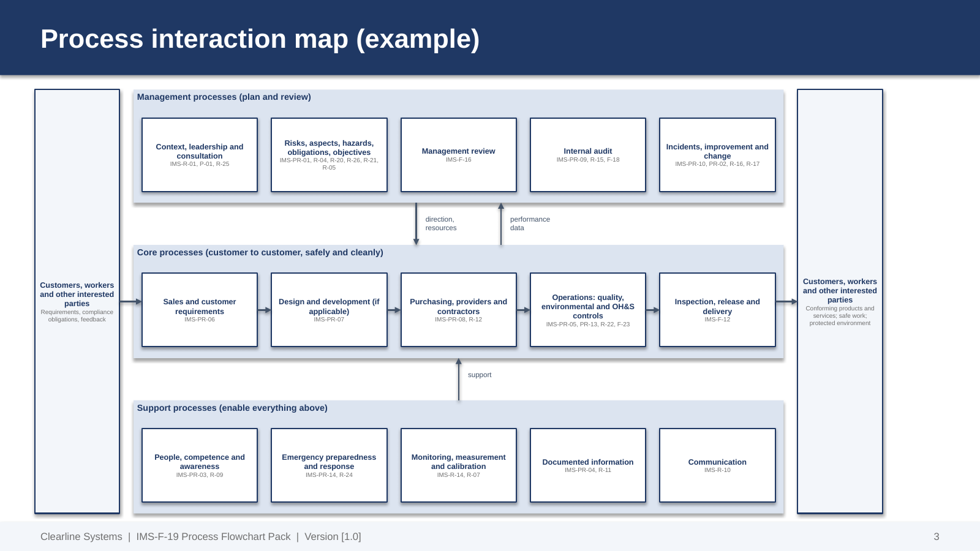
Task: Click 'Sales and customer requirements' box
Action: coord(200,310)
